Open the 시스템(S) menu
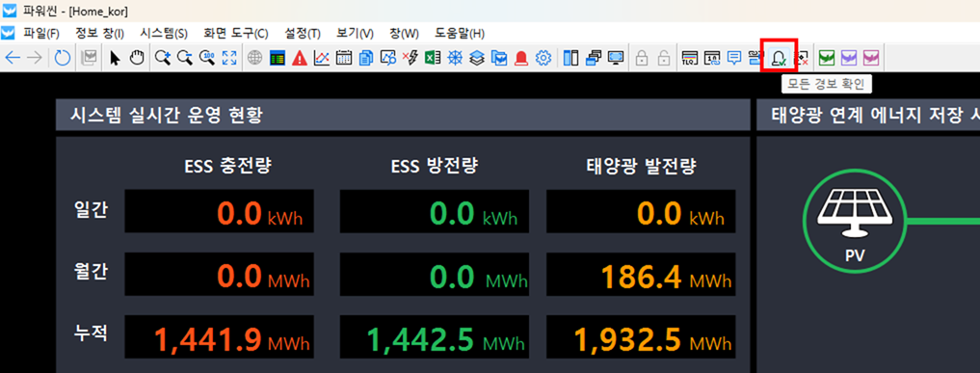The width and height of the screenshot is (980, 373). point(164,33)
